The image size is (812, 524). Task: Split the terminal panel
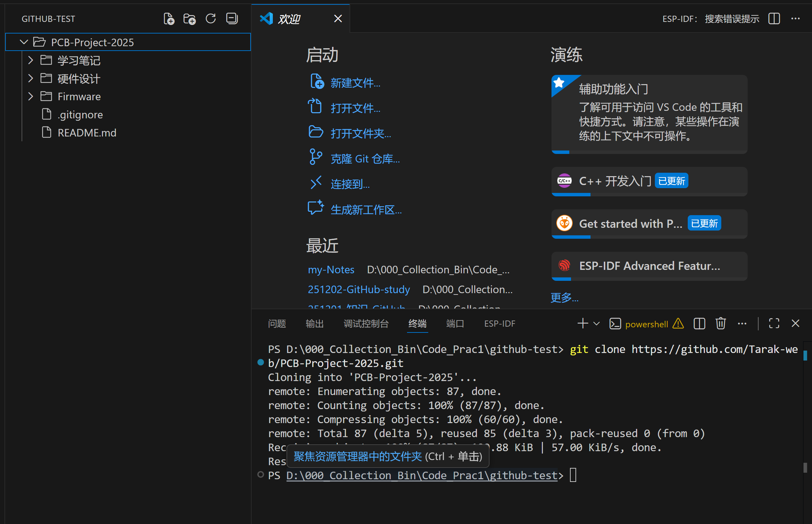pos(699,324)
